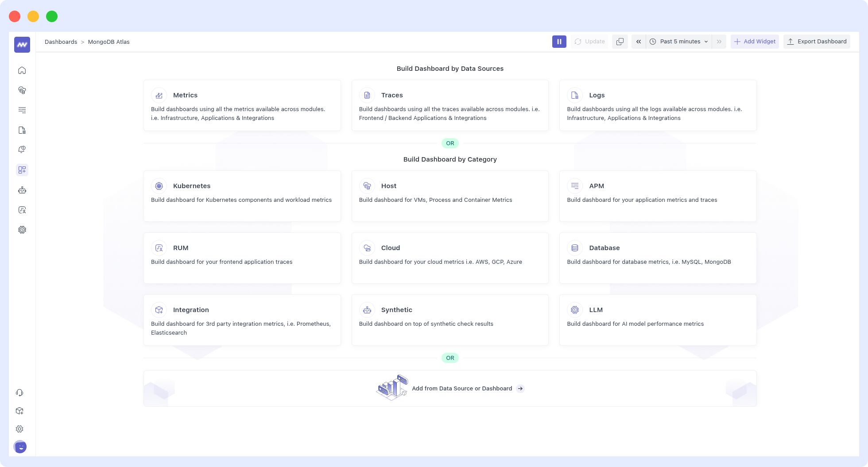Select the Kubernetes category card

coord(242,196)
